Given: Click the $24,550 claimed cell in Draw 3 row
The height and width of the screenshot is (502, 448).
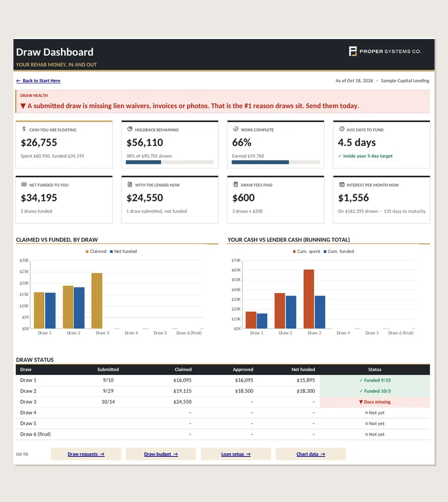Looking at the screenshot, I should 183,402.
